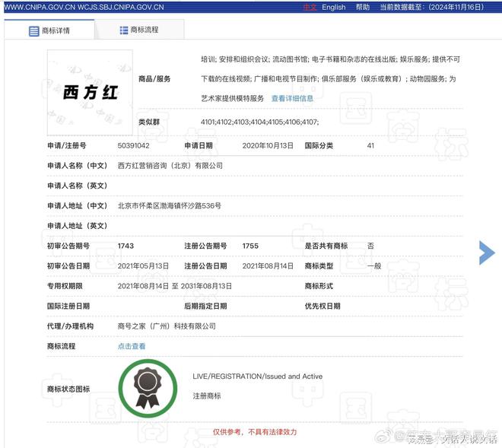Select trademark type value 一般
Screen dimensions: 502x448
point(374,265)
